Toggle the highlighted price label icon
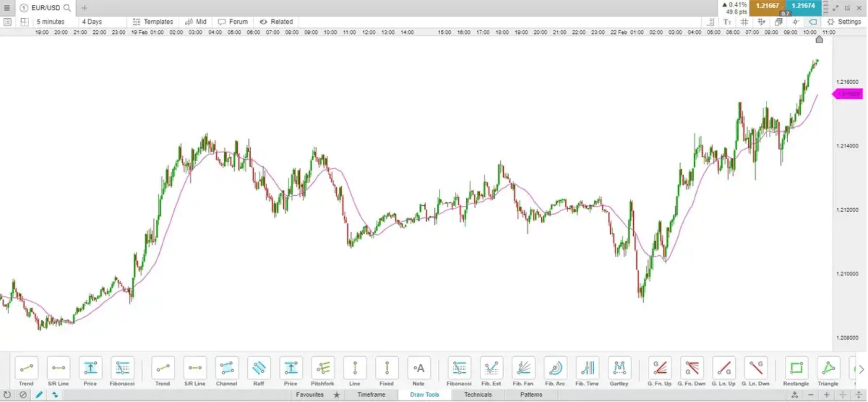Viewport: 868px width, 402px height. click(x=813, y=22)
